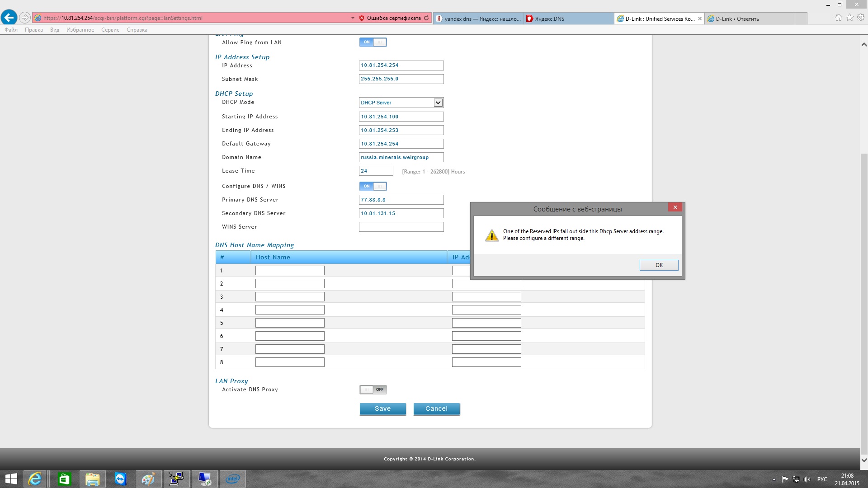Open address bar autocomplete dropdown arrow
The width and height of the screenshot is (868, 488).
pos(353,18)
